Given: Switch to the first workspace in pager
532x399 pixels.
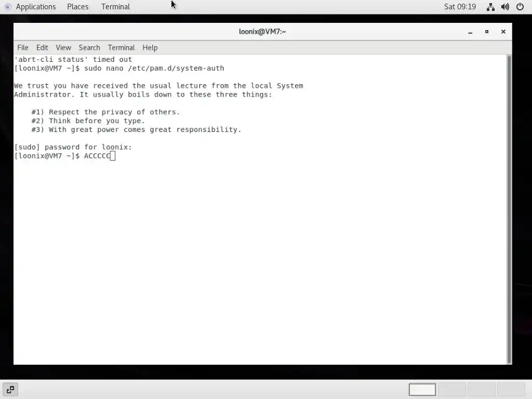Looking at the screenshot, I should pos(422,390).
